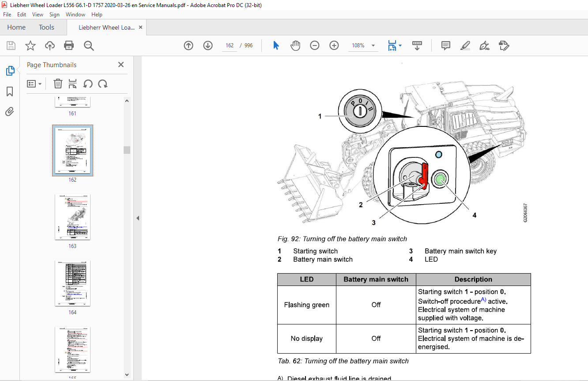Open the Window menu
Screen dimensions: 588x381
click(x=75, y=15)
